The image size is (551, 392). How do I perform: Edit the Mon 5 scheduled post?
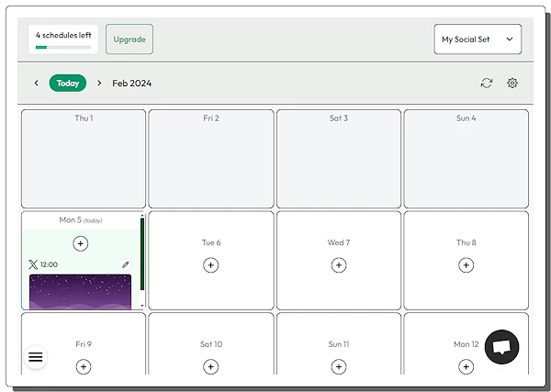[126, 264]
